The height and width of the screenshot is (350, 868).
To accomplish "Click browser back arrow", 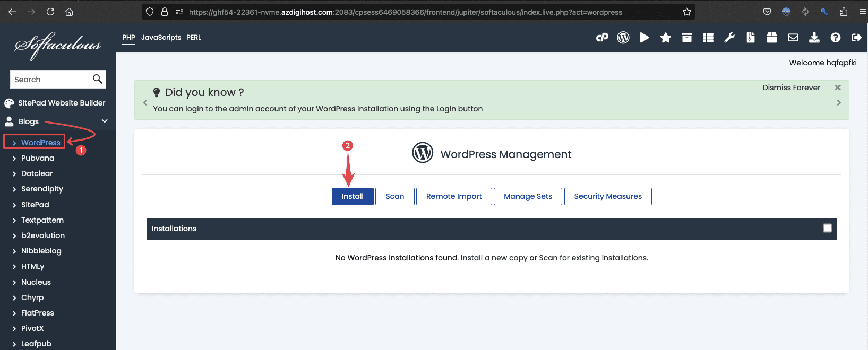I will [x=12, y=12].
